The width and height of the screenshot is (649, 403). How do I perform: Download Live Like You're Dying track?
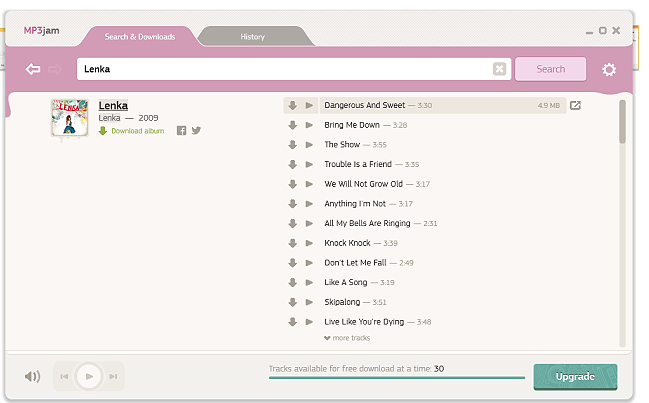(x=293, y=322)
